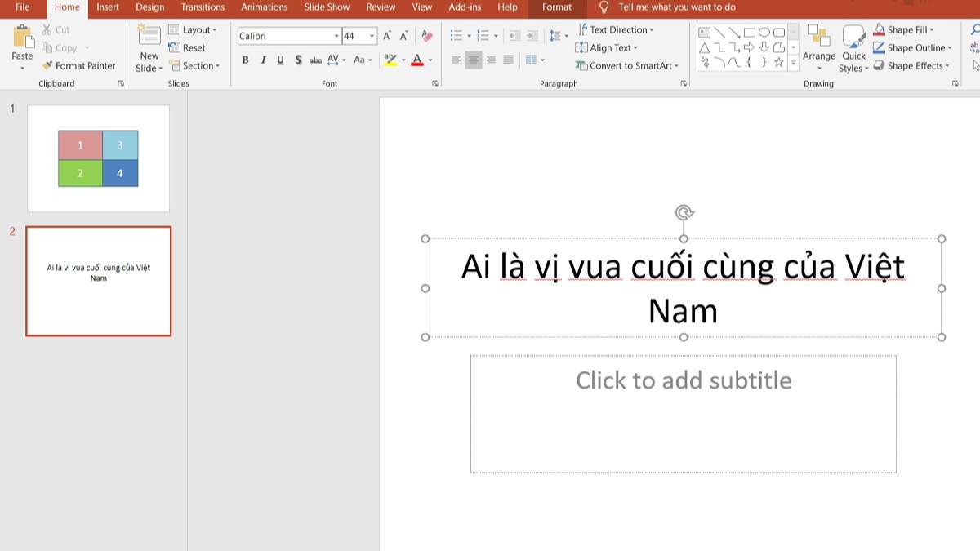980x551 pixels.
Task: Open the Font dialog launcher
Action: coord(435,83)
